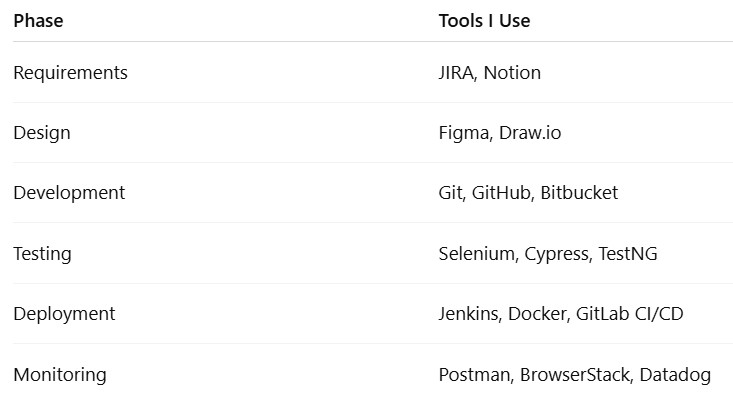Select the Testing phase cell

[43, 254]
